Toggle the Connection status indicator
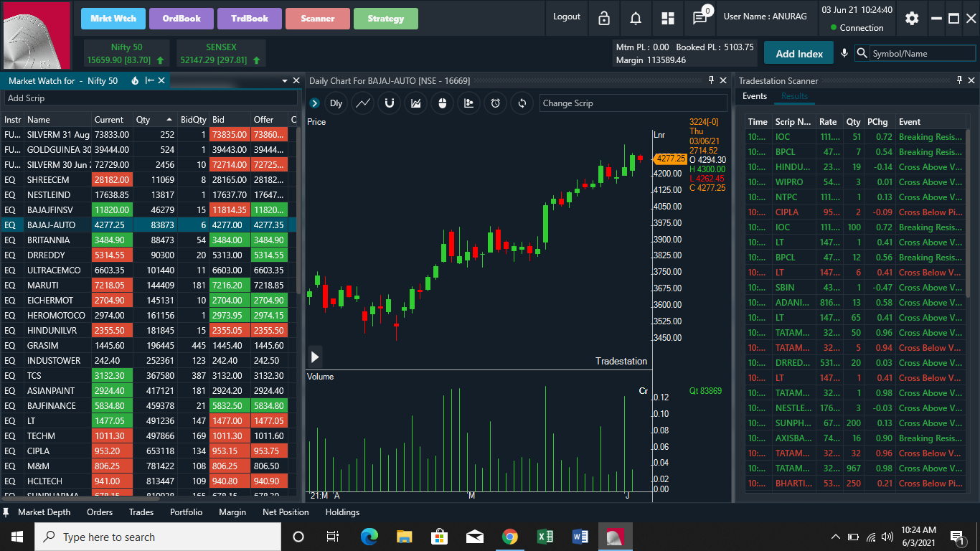The height and width of the screenshot is (551, 980). click(x=857, y=29)
